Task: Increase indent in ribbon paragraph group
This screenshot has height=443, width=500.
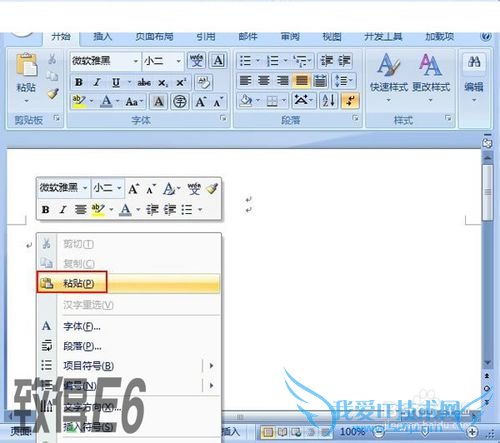Action: (x=344, y=61)
